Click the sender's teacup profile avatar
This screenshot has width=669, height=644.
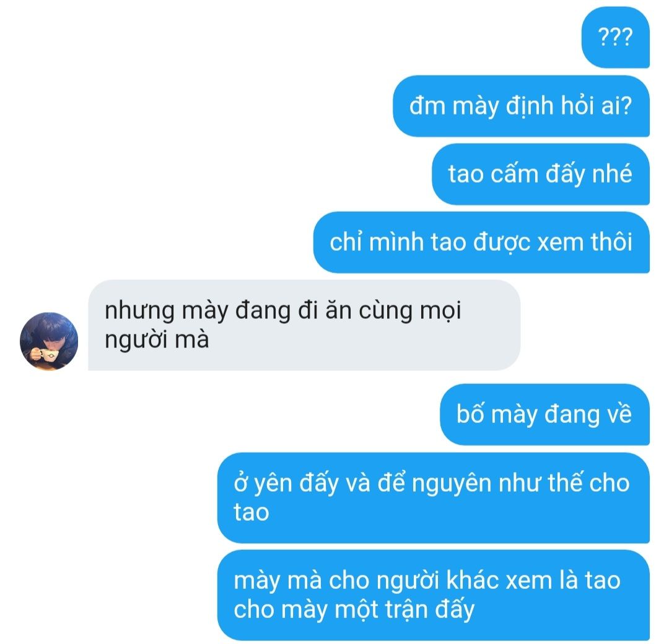[x=49, y=341]
